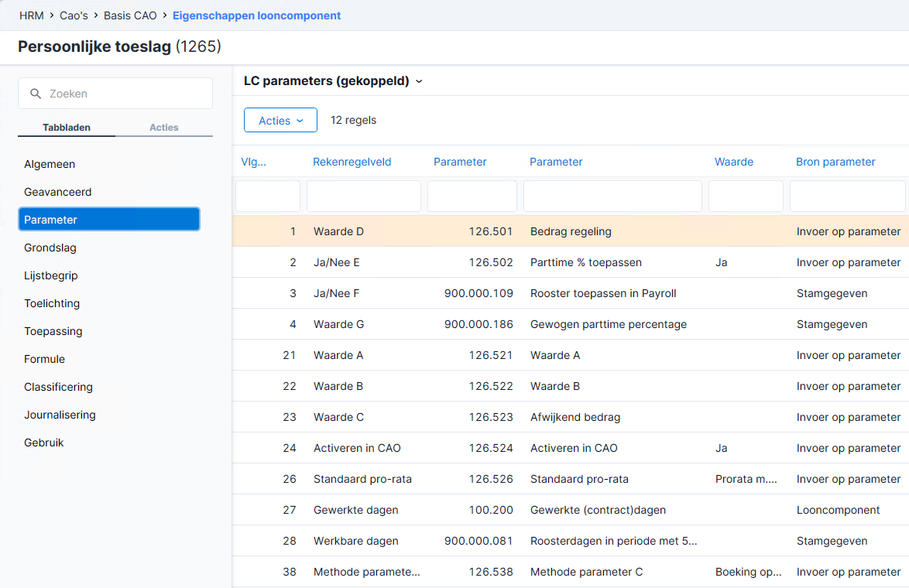Click the Cao's breadcrumb link
909x588 pixels.
coord(74,15)
